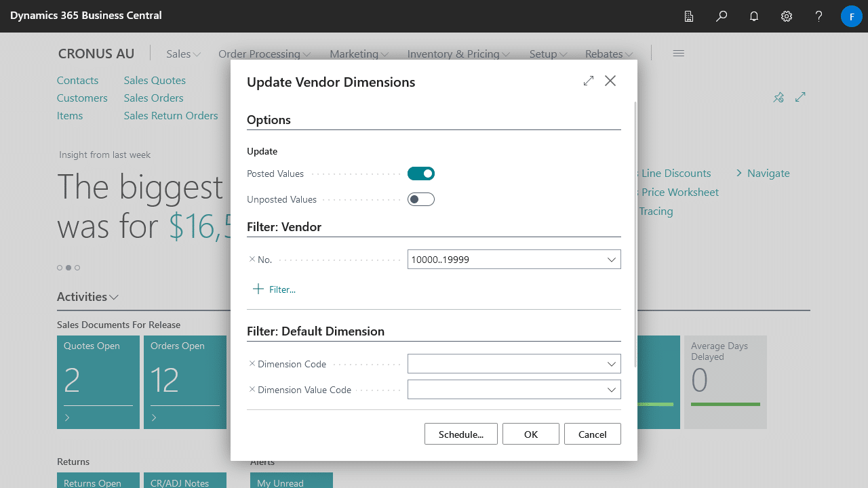868x488 pixels.
Task: Open the Dimension Value Code dropdown
Action: (x=611, y=389)
